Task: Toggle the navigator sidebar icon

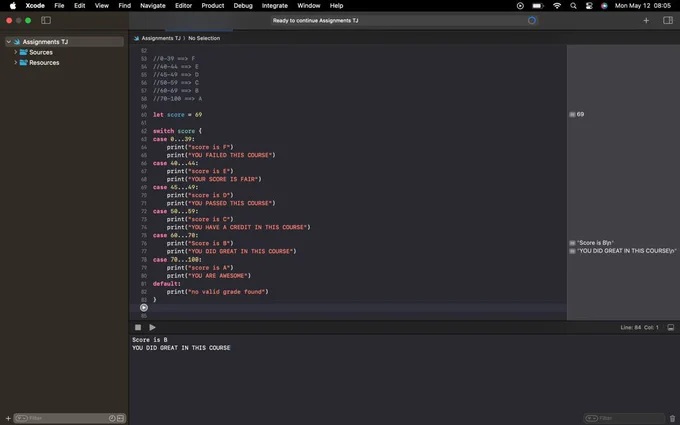Action: pos(46,20)
